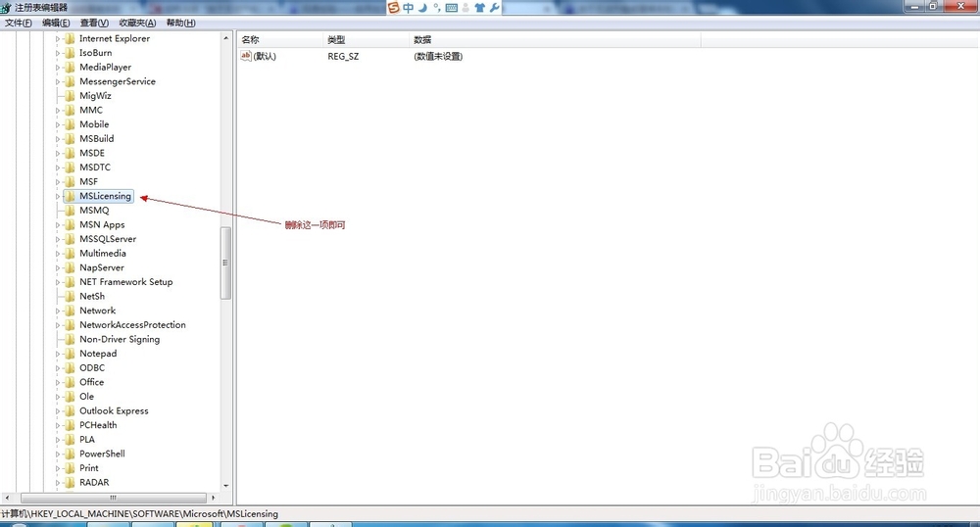Click the status bar registry path
980x527 pixels.
pos(140,514)
